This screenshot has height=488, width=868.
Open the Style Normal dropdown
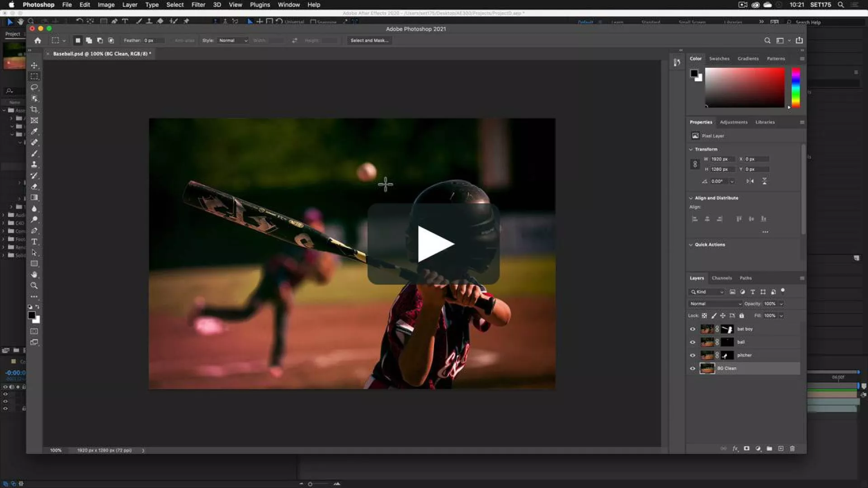click(233, 41)
